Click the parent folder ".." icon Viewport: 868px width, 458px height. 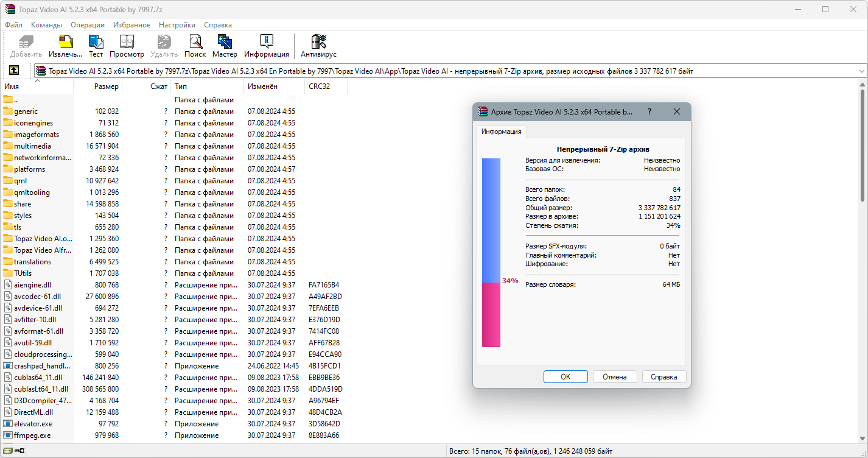8,99
